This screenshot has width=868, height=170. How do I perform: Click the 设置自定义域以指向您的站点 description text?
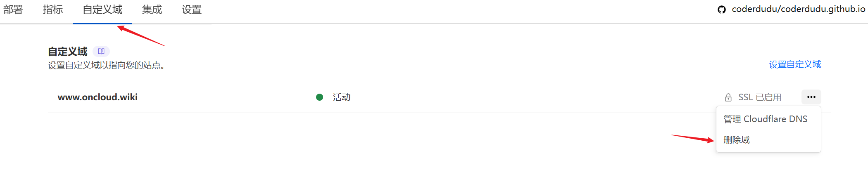(107, 65)
